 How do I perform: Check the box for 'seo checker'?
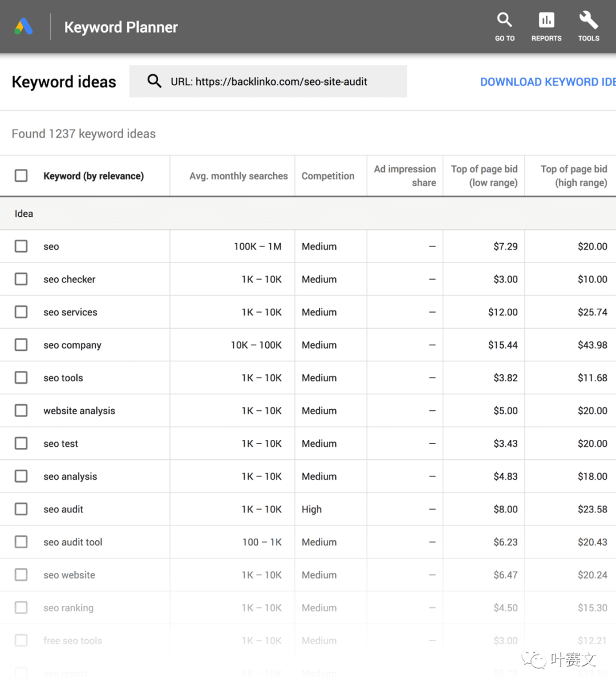21,279
